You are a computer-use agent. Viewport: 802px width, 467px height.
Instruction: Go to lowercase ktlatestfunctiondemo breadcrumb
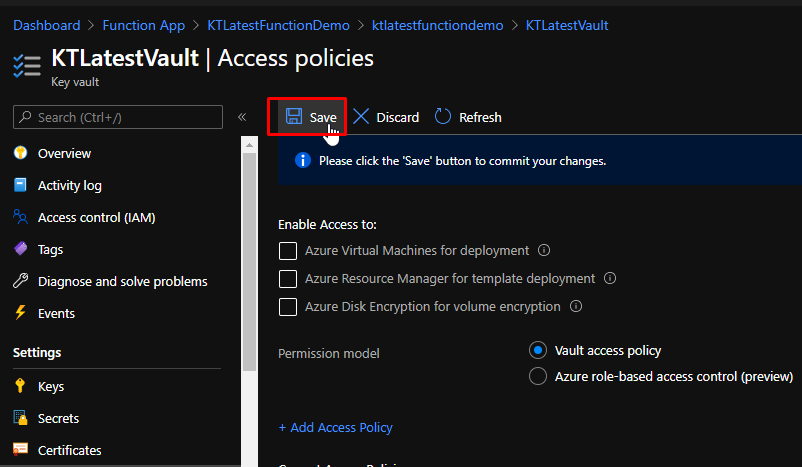click(x=437, y=25)
